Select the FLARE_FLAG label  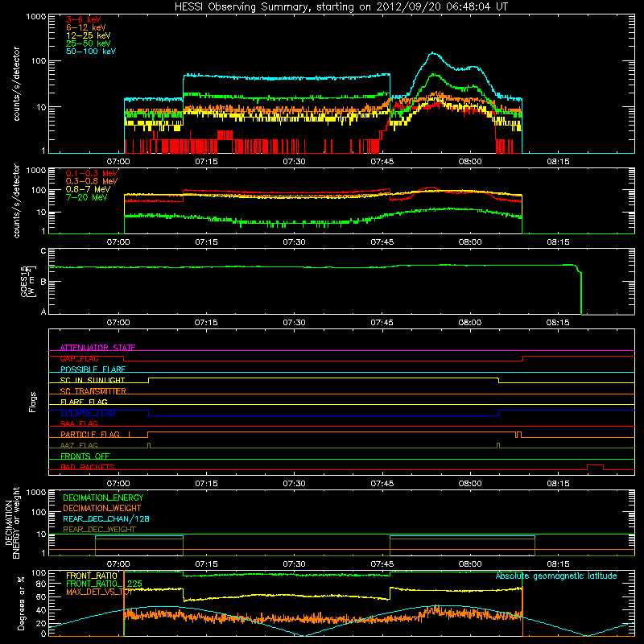(x=84, y=402)
